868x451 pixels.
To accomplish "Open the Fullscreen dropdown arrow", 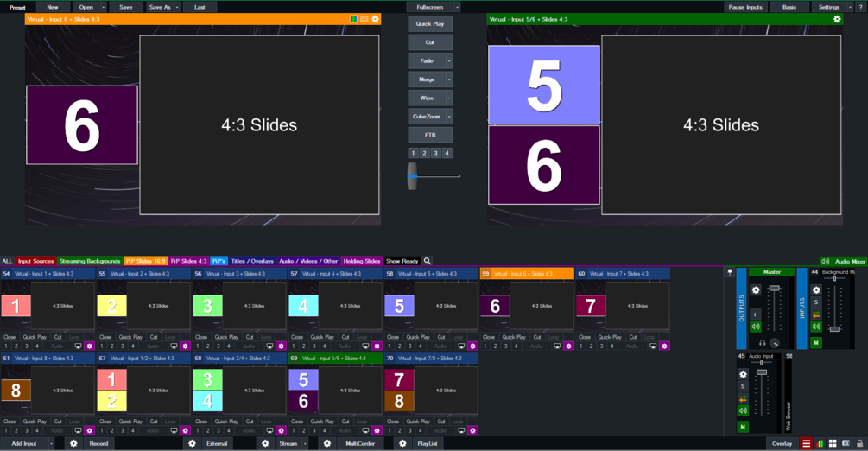I will click(x=457, y=7).
